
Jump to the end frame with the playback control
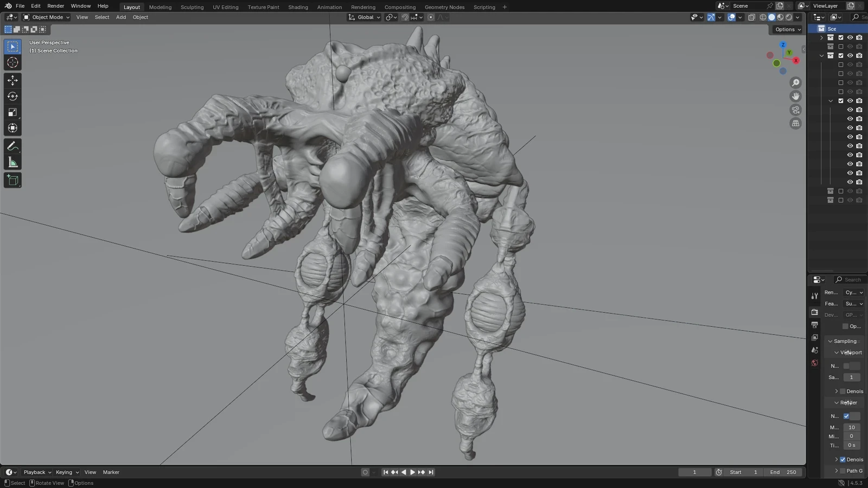[x=431, y=472]
